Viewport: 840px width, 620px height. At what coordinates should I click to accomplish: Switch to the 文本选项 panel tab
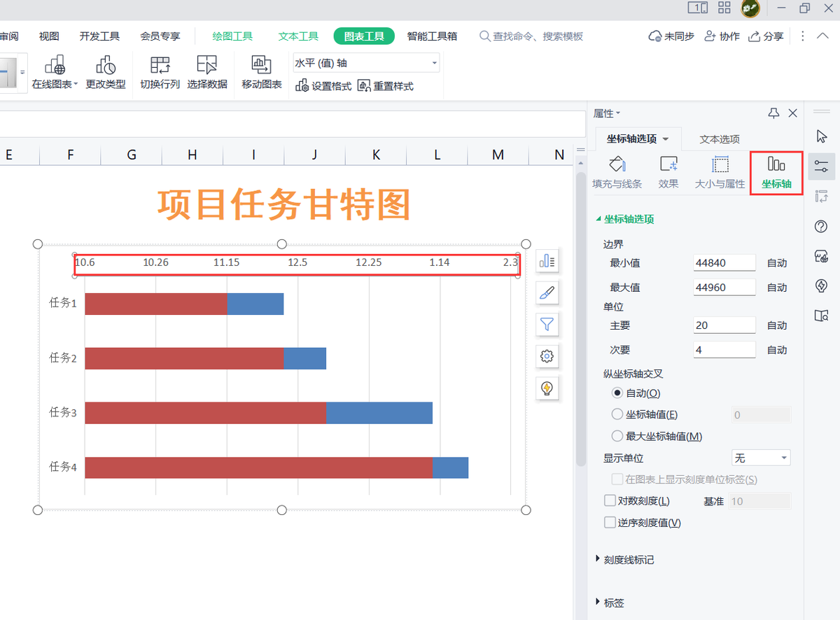[720, 139]
